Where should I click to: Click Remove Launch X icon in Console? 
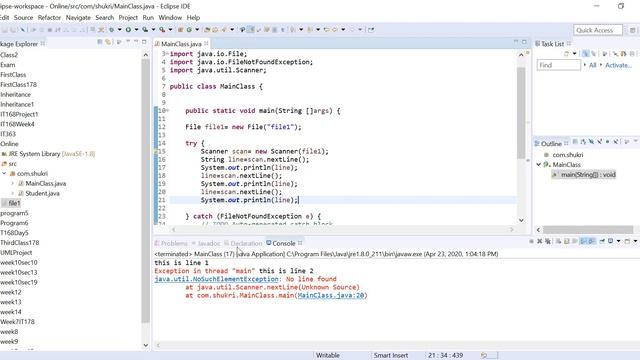pyautogui.click(x=540, y=241)
